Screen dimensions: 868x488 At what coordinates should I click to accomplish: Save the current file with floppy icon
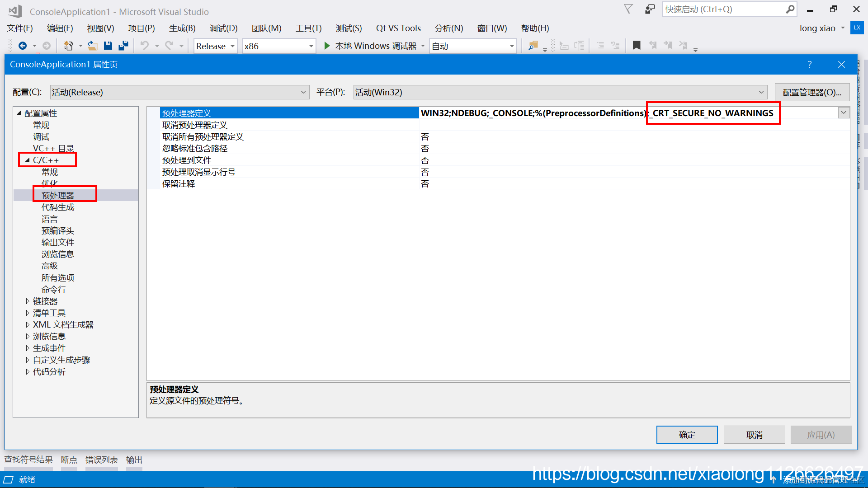pos(108,46)
